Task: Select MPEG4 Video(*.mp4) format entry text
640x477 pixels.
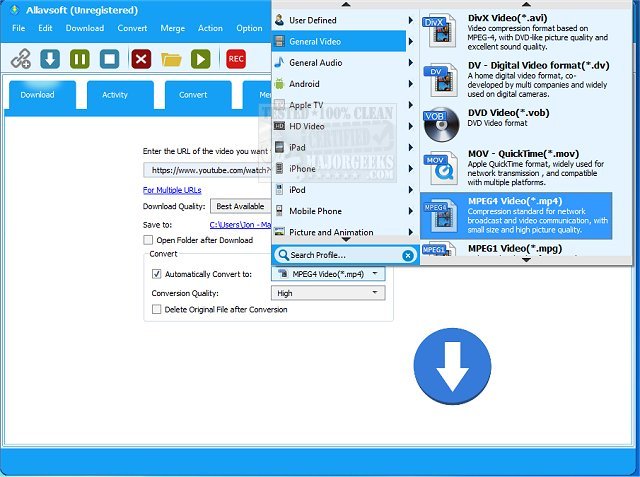Action: (x=515, y=201)
